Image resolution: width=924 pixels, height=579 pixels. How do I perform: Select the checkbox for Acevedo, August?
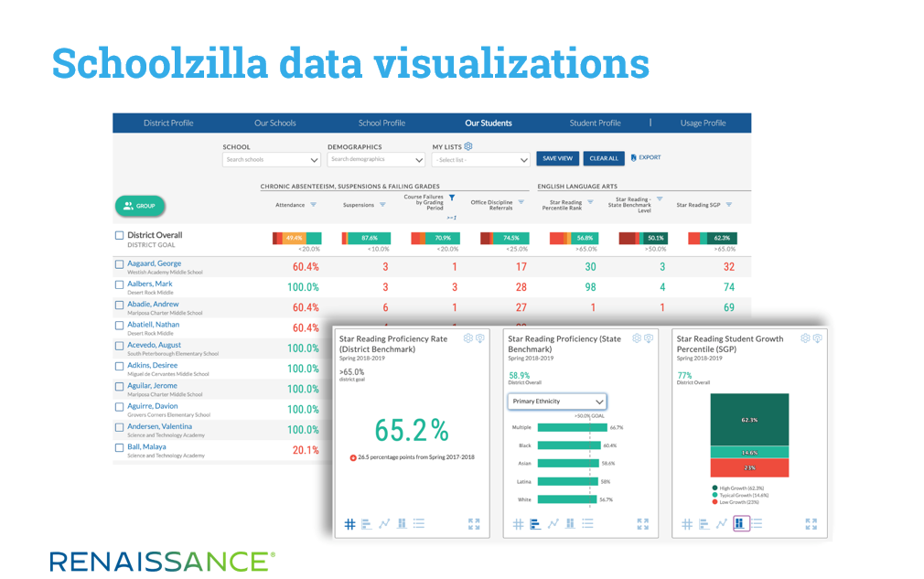coord(120,346)
